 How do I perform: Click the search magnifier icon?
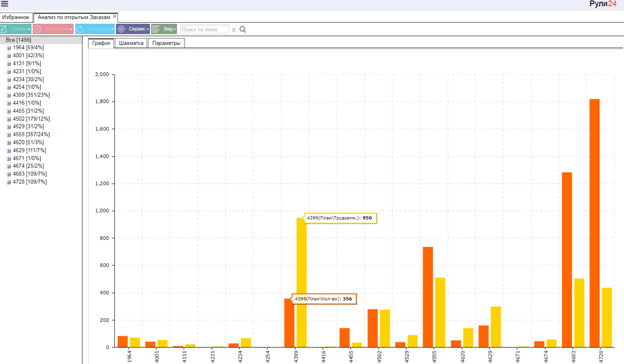coord(243,29)
